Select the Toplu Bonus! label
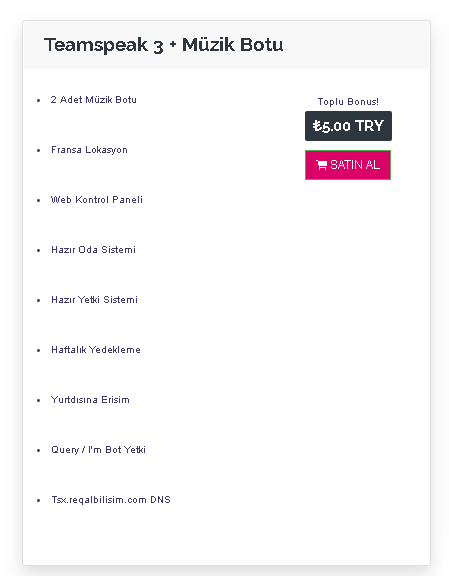 point(348,102)
